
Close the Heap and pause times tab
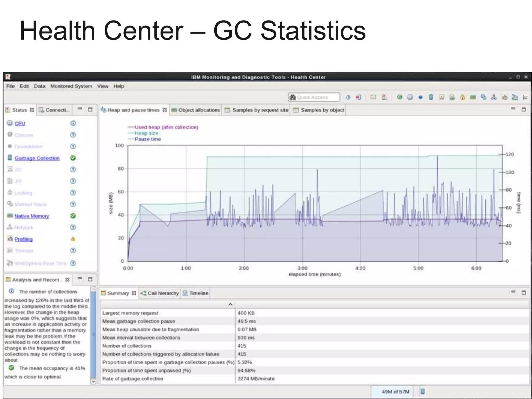(x=165, y=110)
